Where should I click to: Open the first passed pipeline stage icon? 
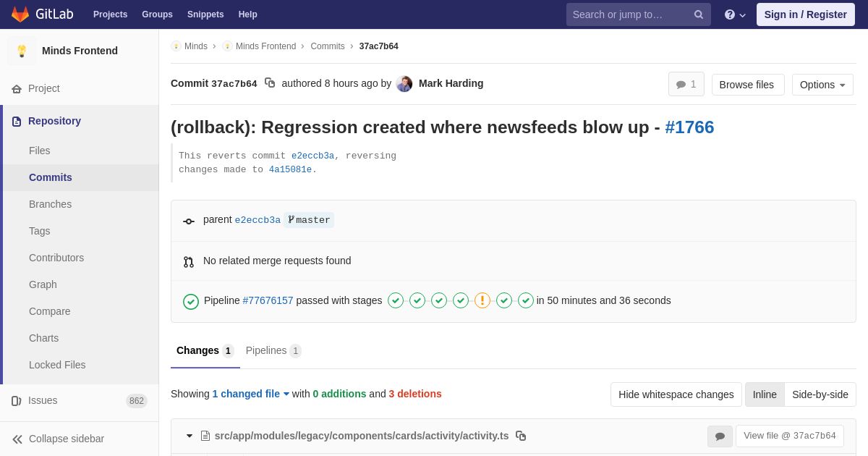click(396, 300)
